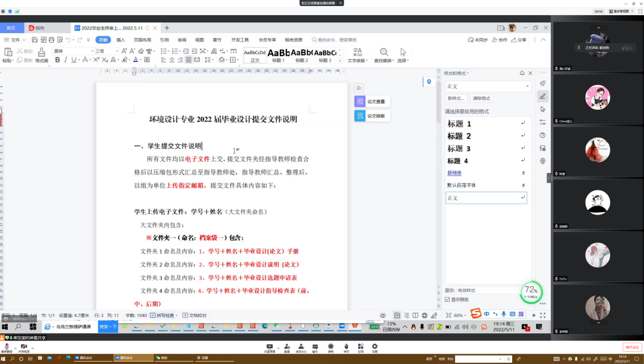Click the 论文排版 floating button

click(372, 116)
